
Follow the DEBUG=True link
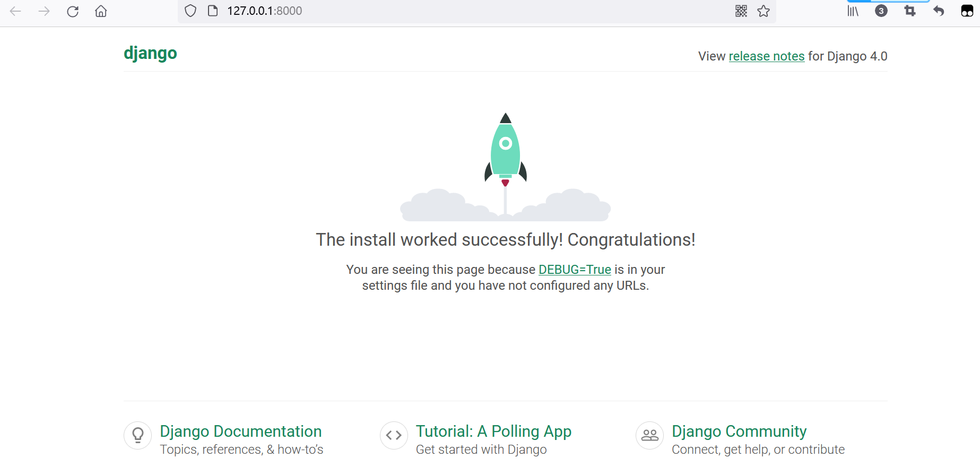click(575, 270)
